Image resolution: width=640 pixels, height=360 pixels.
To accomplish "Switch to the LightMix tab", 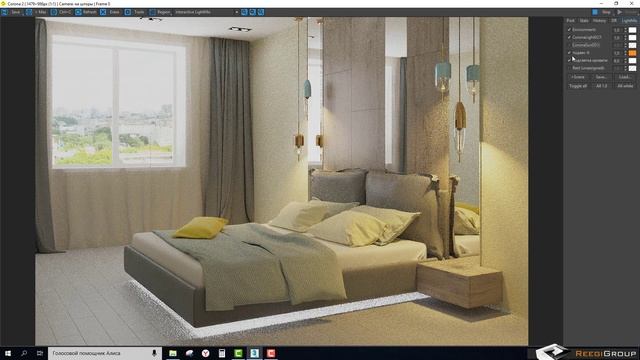I will point(629,20).
